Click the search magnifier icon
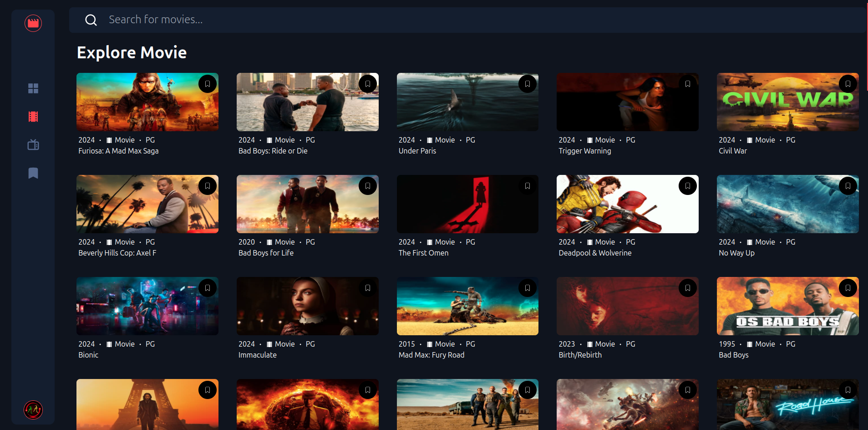The width and height of the screenshot is (868, 430). (x=91, y=20)
